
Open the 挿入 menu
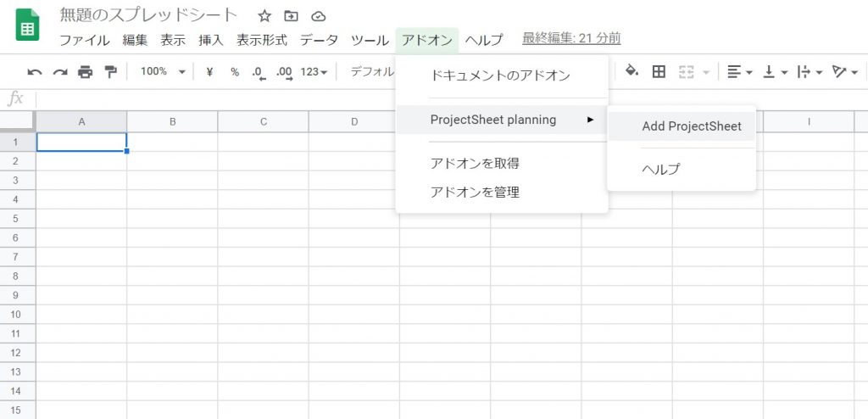click(211, 40)
